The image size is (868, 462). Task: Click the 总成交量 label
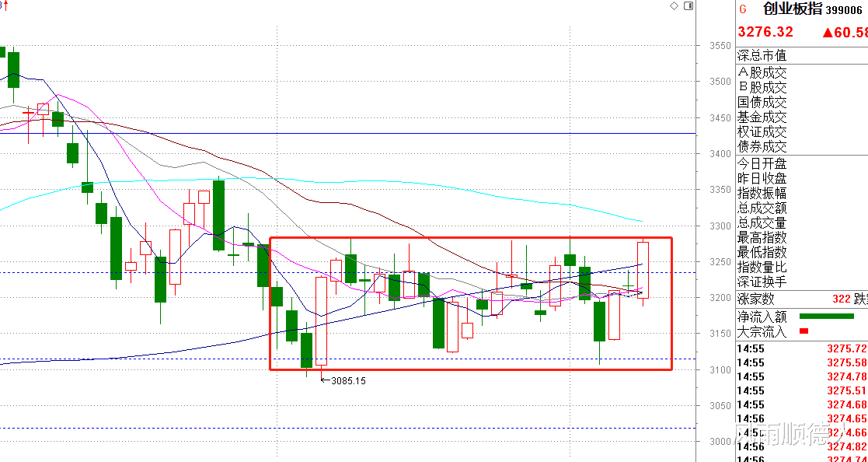(x=762, y=223)
